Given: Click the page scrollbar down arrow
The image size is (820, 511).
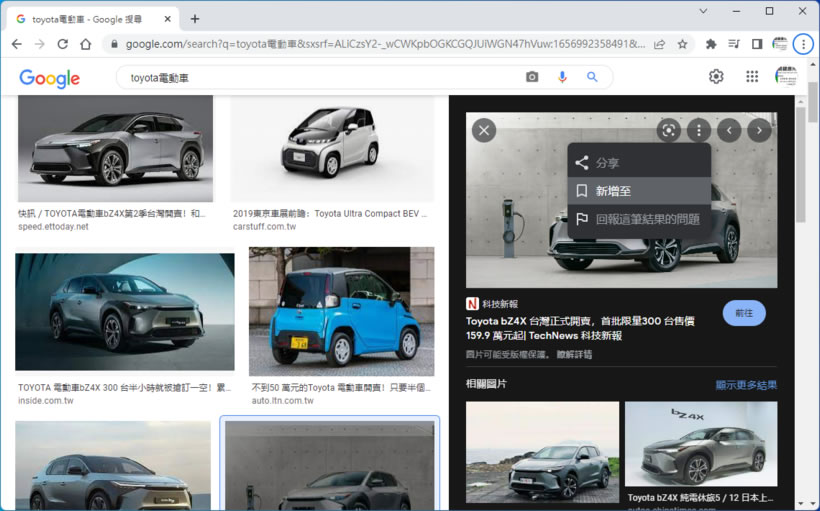Looking at the screenshot, I should [x=813, y=503].
